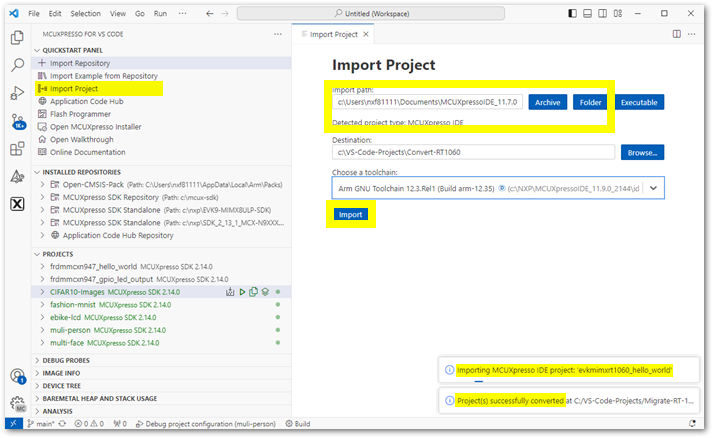This screenshot has width=713, height=438.
Task: Open Run and Debug view
Action: 17,93
